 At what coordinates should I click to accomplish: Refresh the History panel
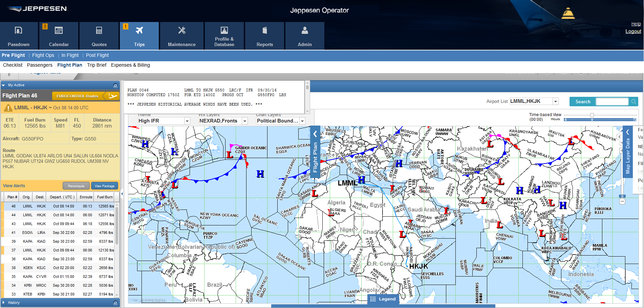click(x=115, y=303)
